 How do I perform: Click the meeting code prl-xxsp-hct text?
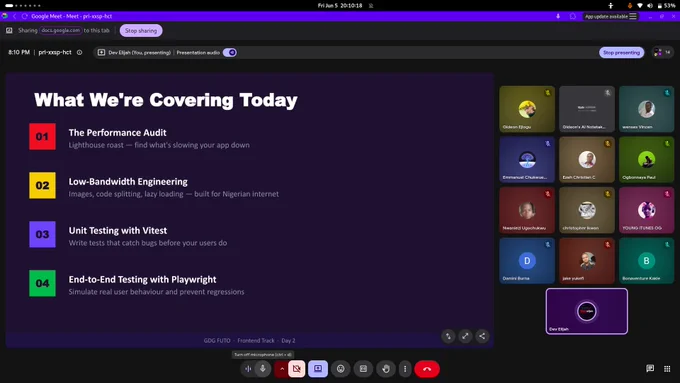point(55,52)
